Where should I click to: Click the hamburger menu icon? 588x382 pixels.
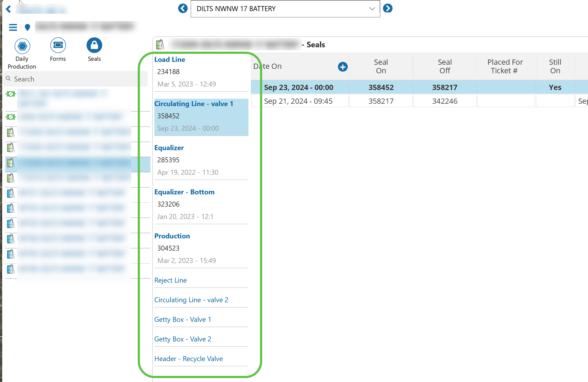click(13, 27)
